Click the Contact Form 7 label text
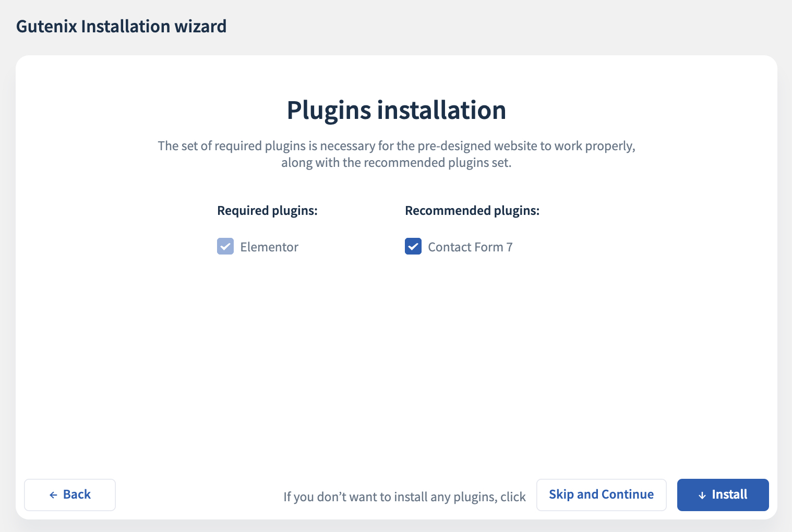Image resolution: width=792 pixels, height=532 pixels. pos(470,247)
